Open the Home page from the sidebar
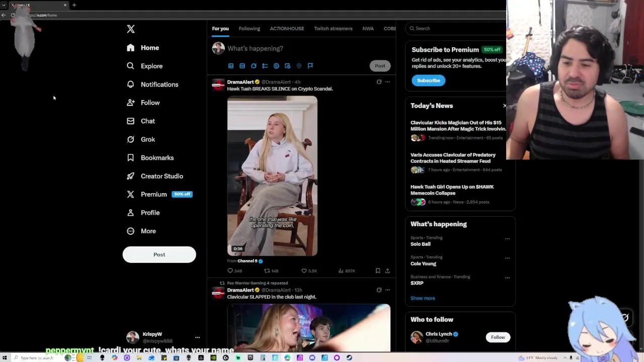Viewport: 644px width, 362px height. [x=143, y=48]
